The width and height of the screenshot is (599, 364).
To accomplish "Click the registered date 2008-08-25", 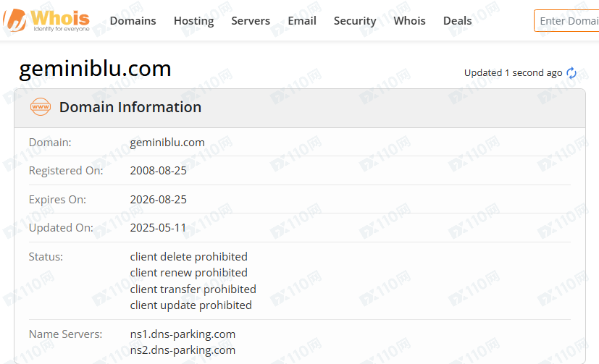I will [x=158, y=171].
